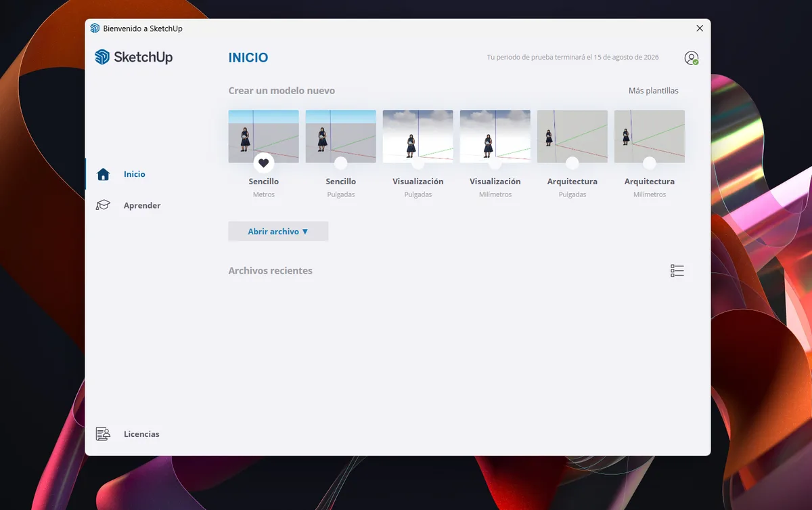Click the INICIO page title
This screenshot has height=510, width=812.
[x=248, y=58]
